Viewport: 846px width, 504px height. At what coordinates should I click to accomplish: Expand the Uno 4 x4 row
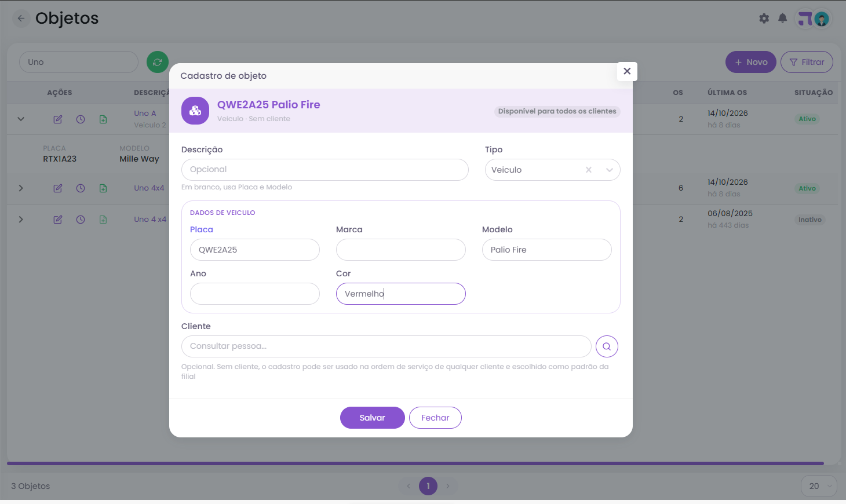tap(21, 220)
